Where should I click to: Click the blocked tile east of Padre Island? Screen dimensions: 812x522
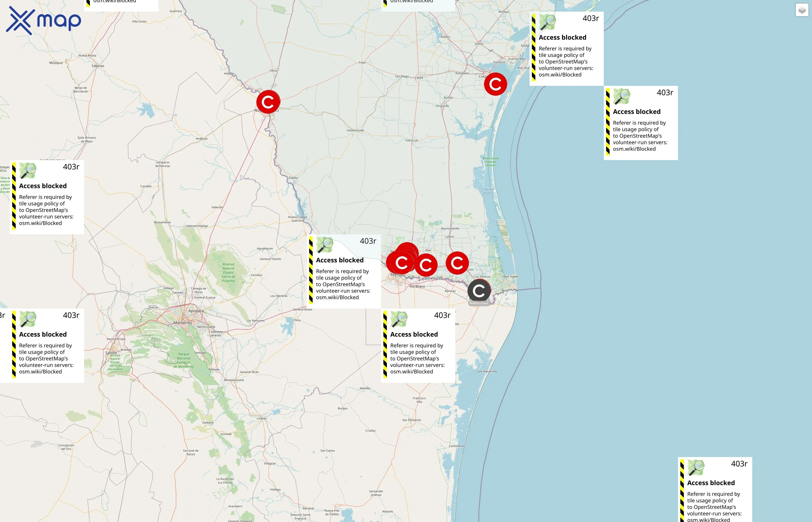[641, 123]
